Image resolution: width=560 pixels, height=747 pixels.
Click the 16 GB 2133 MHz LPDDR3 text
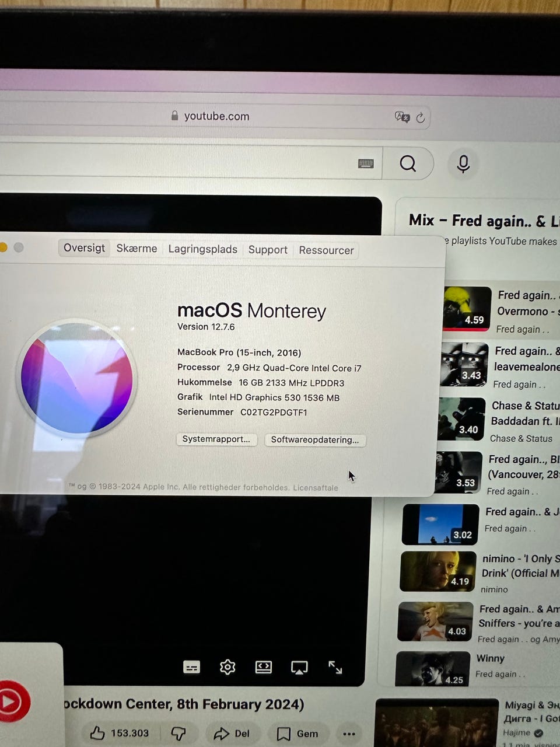point(292,383)
